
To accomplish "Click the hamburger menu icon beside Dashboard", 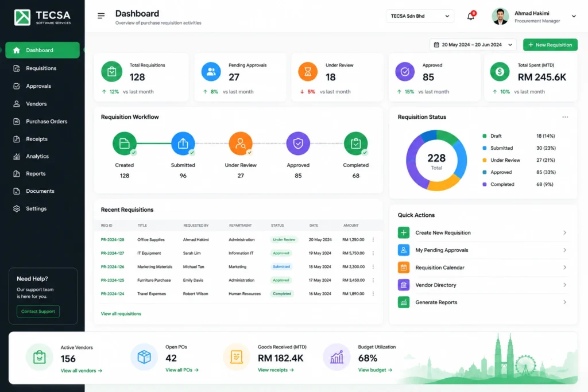I will [101, 15].
